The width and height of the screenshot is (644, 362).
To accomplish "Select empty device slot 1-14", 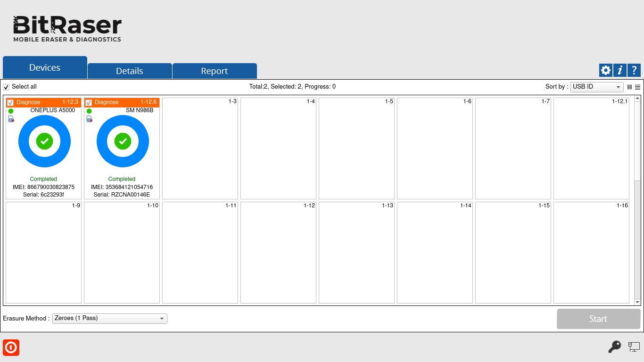I will (x=435, y=253).
